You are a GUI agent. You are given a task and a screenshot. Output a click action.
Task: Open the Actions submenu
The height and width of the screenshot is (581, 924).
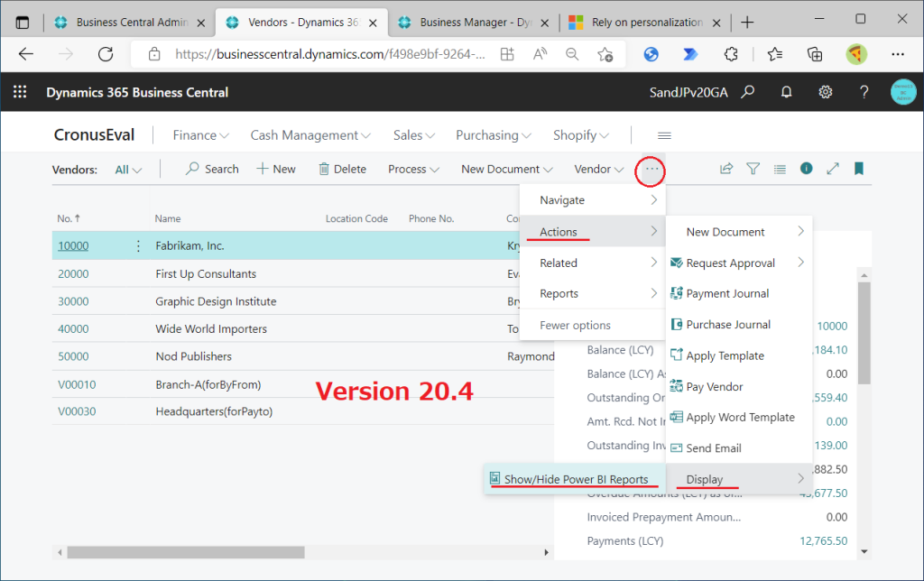point(593,232)
